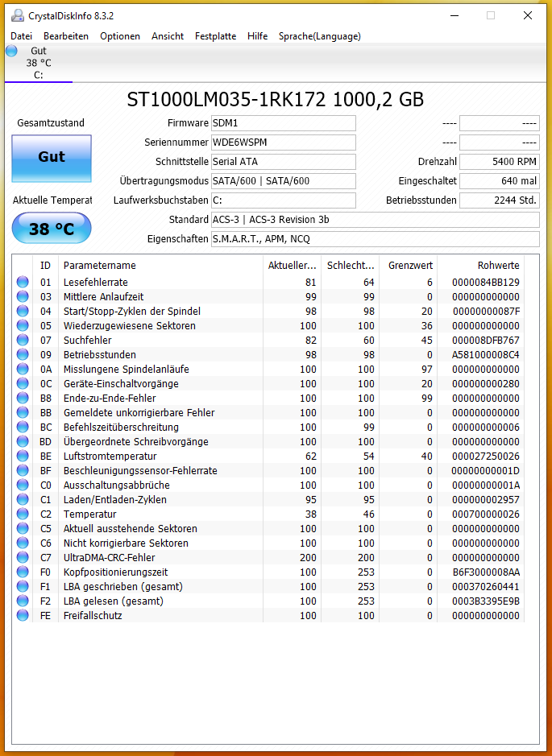Open the Ansicht menu
Screen dimensions: 552x756
[x=168, y=36]
